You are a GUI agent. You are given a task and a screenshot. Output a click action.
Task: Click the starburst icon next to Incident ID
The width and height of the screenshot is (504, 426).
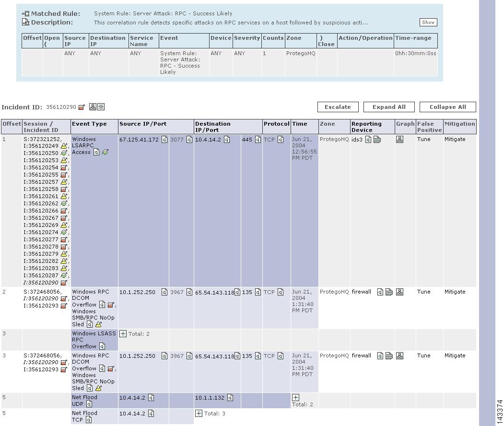[x=101, y=107]
